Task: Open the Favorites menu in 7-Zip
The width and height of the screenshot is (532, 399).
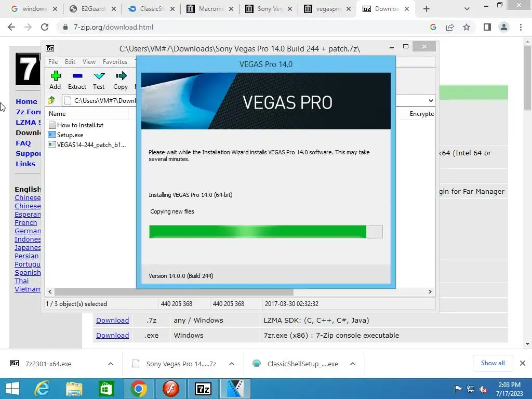Action: coord(115,62)
